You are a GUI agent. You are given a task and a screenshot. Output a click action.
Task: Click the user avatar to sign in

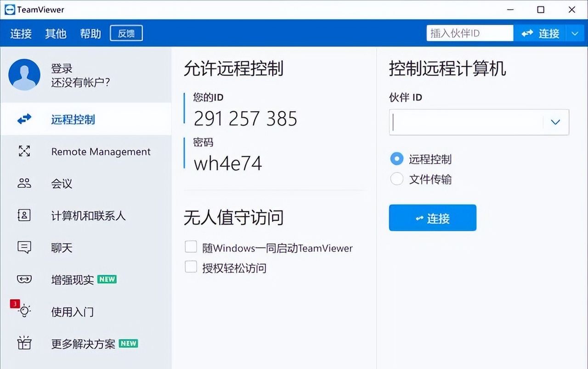[24, 74]
